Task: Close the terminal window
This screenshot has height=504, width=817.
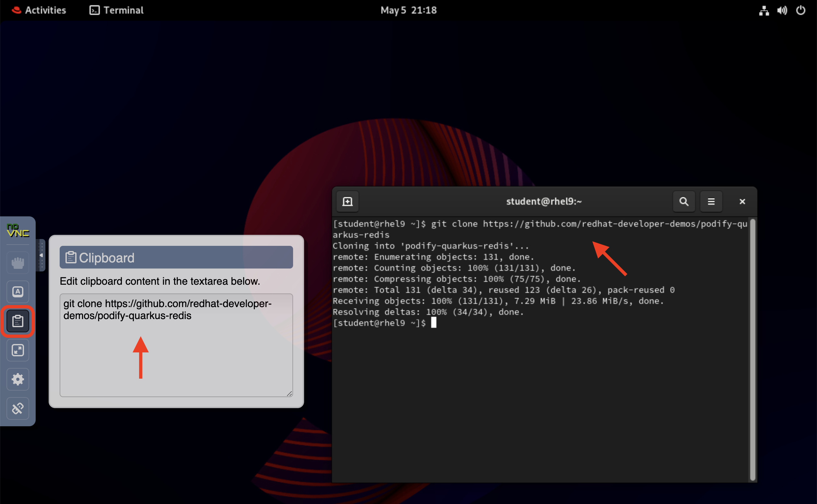Action: tap(742, 201)
